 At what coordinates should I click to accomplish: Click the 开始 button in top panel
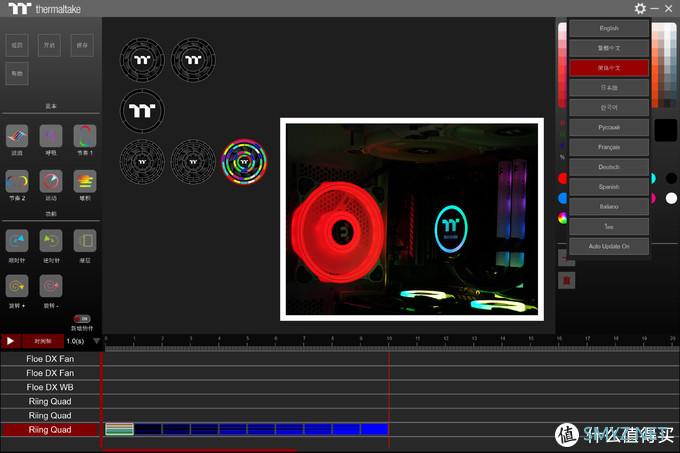tap(49, 45)
